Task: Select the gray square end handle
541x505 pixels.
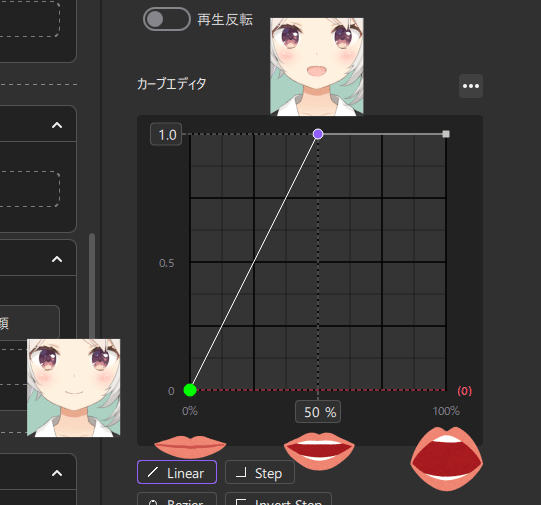Action: coord(446,134)
